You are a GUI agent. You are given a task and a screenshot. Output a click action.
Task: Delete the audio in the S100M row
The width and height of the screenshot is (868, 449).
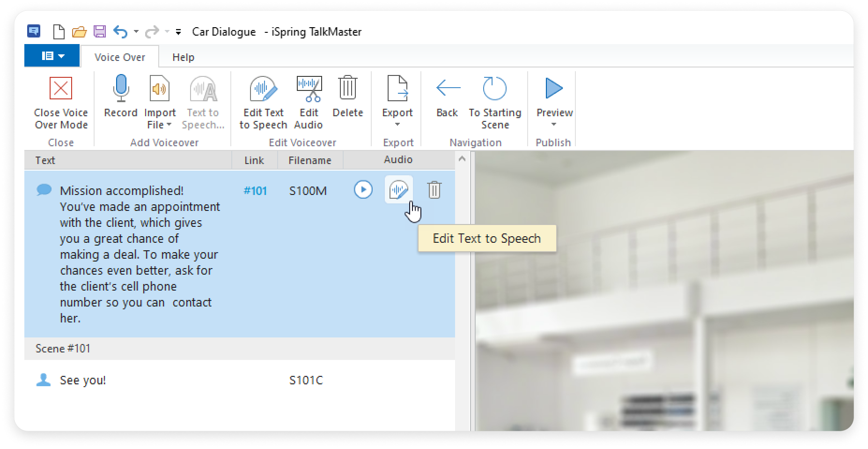pyautogui.click(x=434, y=190)
